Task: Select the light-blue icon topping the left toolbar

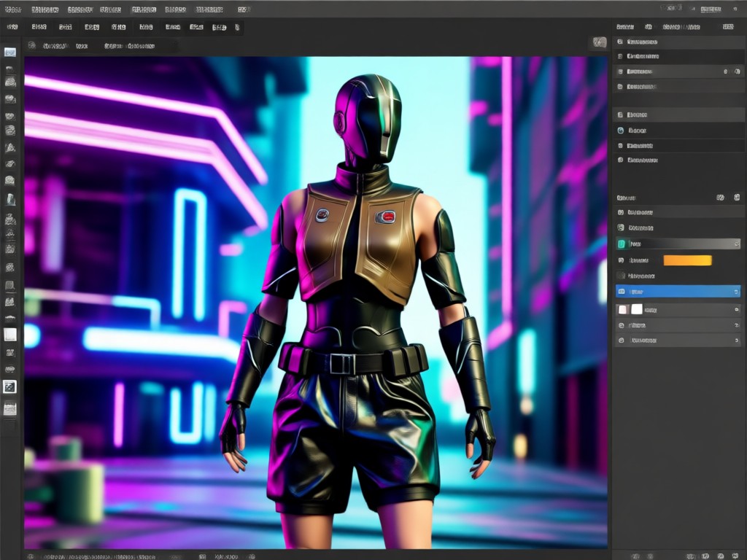Action: pos(10,52)
